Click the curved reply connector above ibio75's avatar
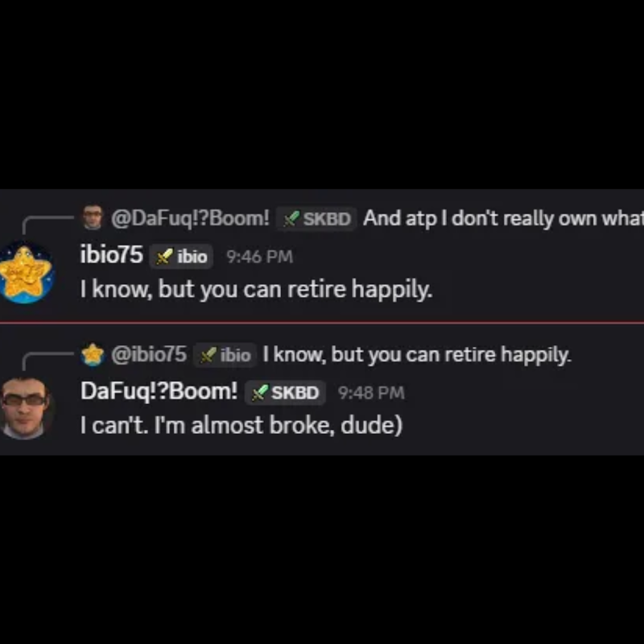The height and width of the screenshot is (644, 644). [47, 226]
